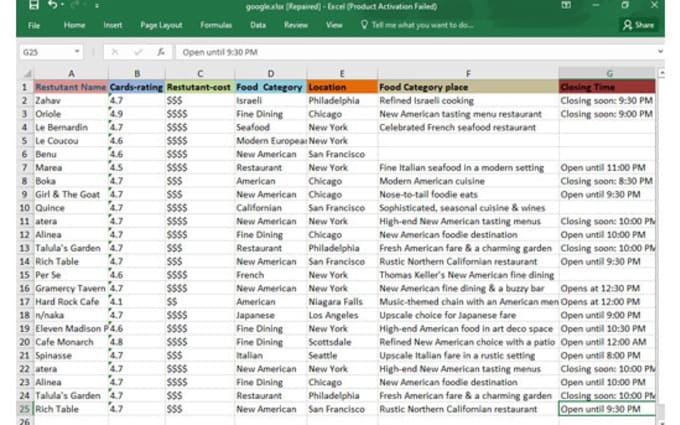Image resolution: width=680 pixels, height=425 pixels.
Task: Click the $$ cost cell in row 17
Action: (200, 302)
